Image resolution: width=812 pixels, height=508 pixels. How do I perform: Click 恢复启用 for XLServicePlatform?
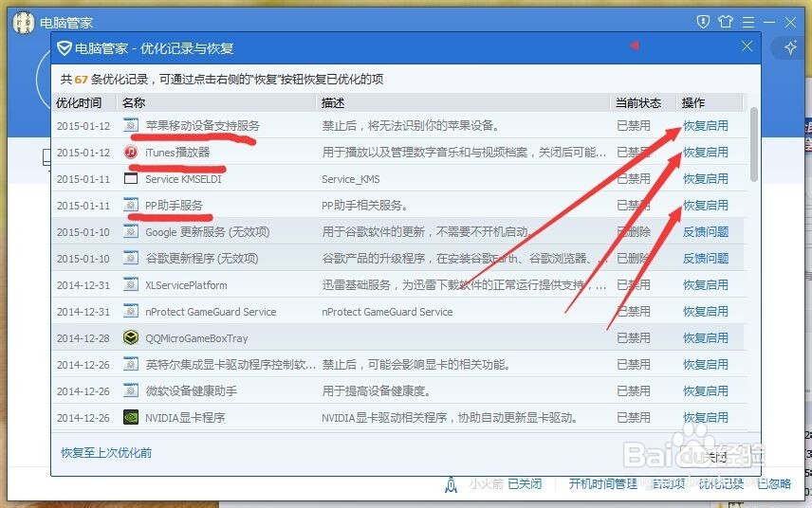[706, 285]
